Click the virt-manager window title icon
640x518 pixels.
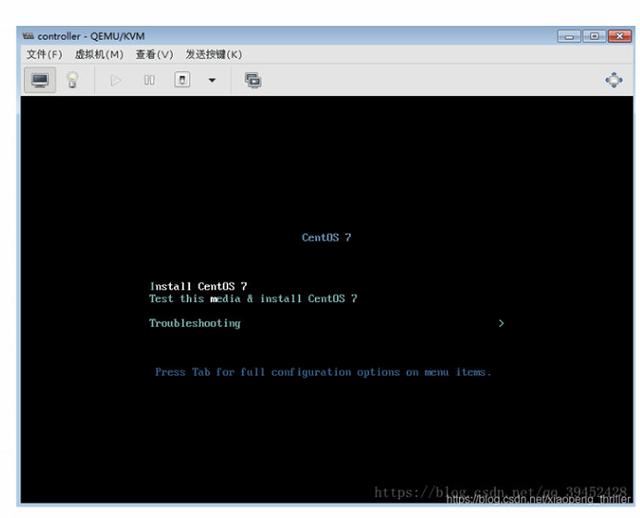click(28, 36)
